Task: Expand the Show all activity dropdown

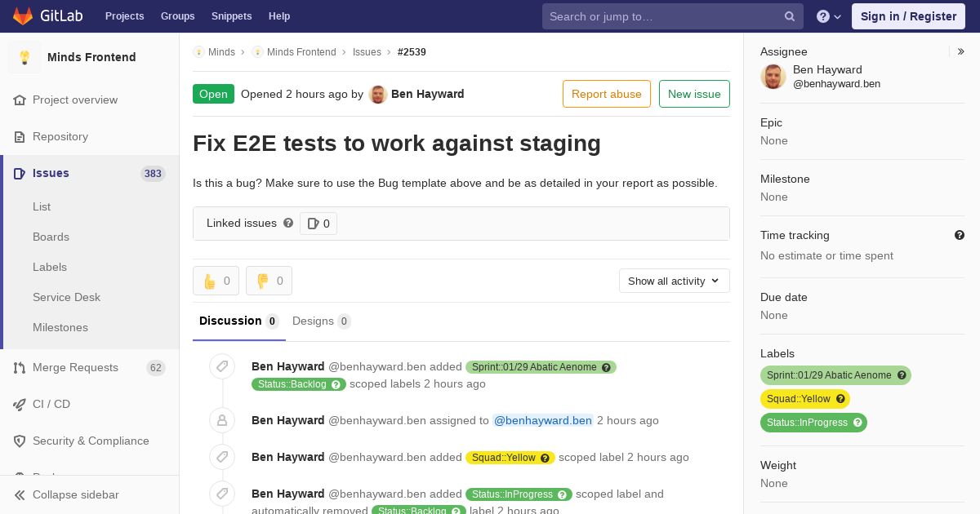Action: click(674, 281)
